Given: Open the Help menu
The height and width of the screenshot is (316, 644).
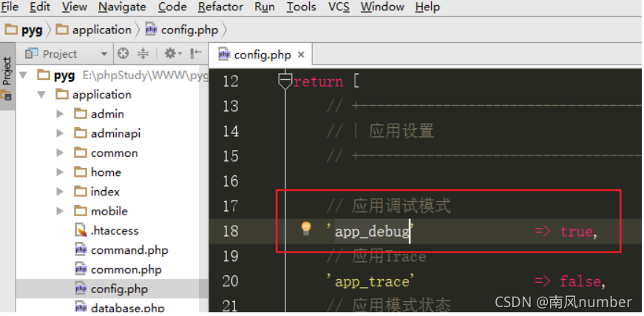Looking at the screenshot, I should 427,7.
